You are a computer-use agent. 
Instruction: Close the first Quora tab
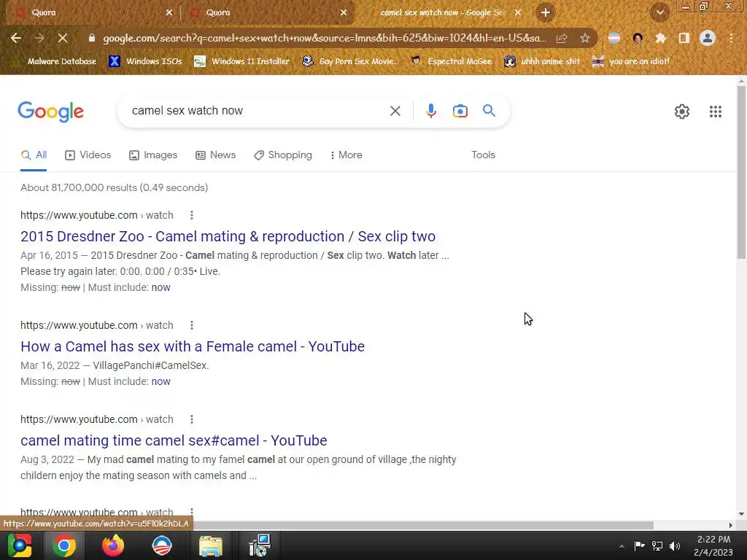pyautogui.click(x=169, y=13)
